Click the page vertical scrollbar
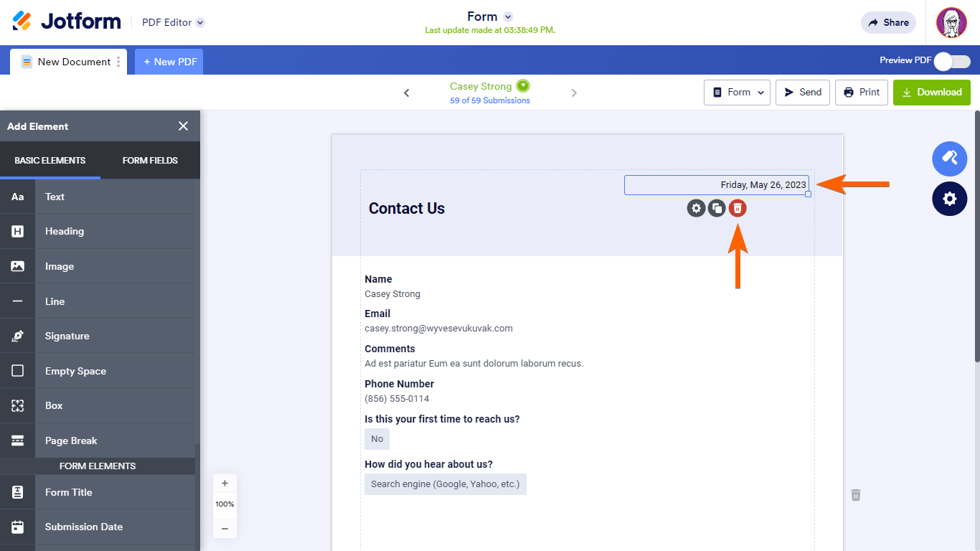The image size is (980, 551). click(x=976, y=237)
